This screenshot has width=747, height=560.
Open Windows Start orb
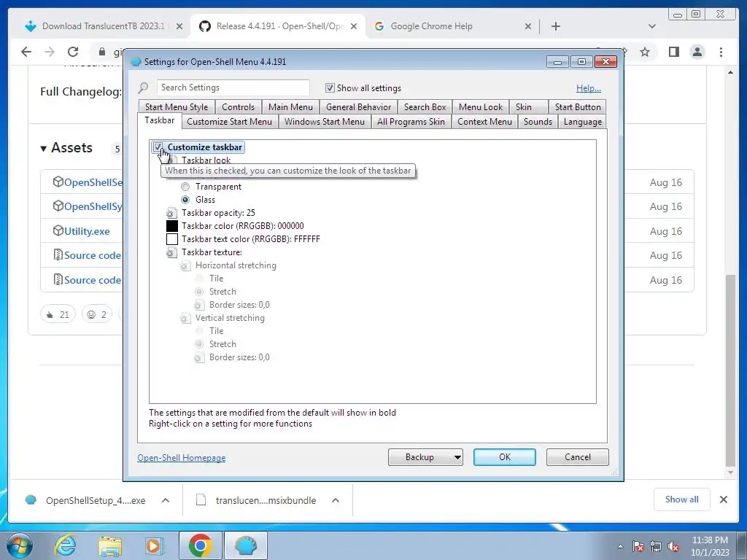(x=20, y=545)
